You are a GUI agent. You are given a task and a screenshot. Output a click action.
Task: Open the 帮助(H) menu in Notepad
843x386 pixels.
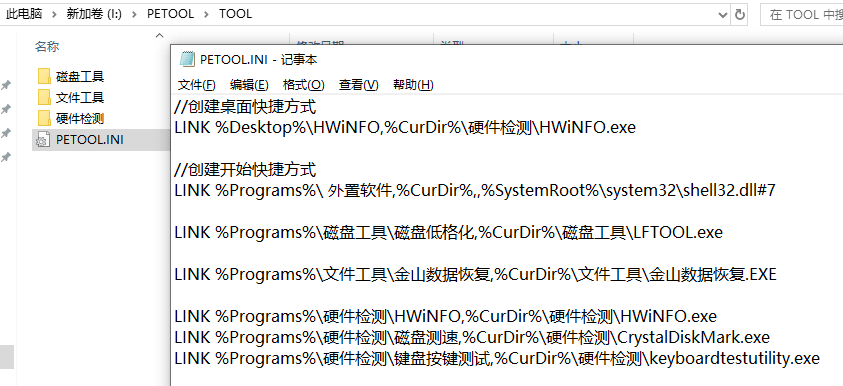(x=413, y=84)
